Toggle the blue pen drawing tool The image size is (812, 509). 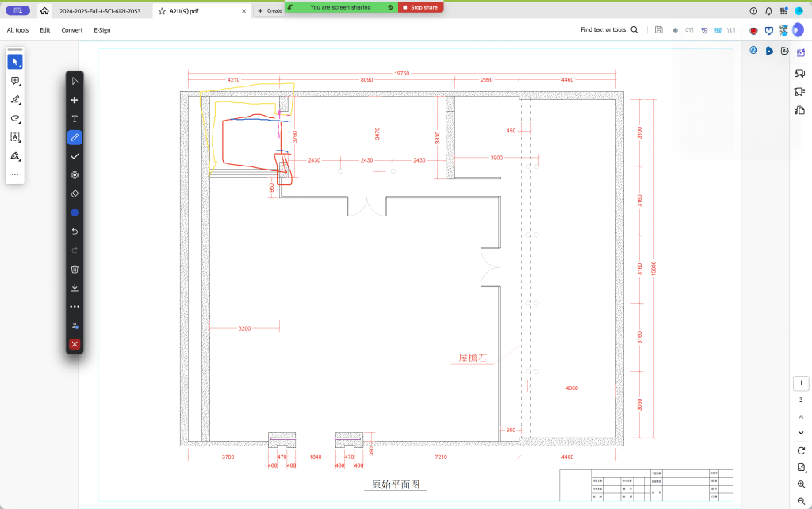point(75,137)
